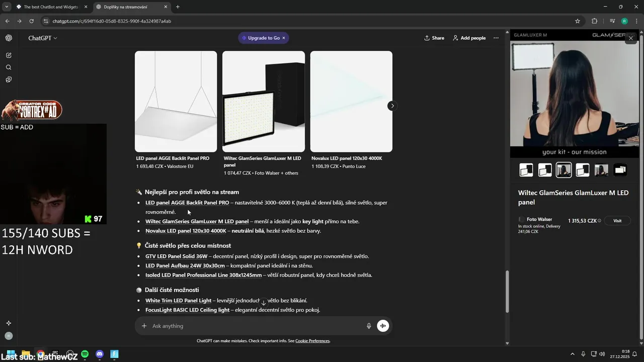Select first product thumbnail in side panel
The image size is (644, 362).
click(526, 170)
